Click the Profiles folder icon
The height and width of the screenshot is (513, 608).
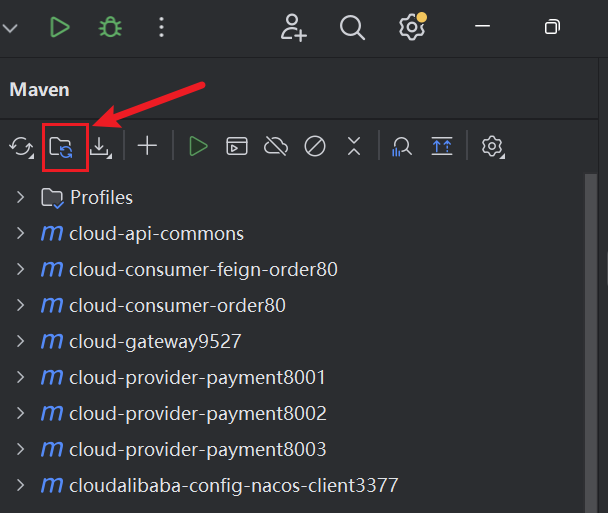[x=52, y=198]
